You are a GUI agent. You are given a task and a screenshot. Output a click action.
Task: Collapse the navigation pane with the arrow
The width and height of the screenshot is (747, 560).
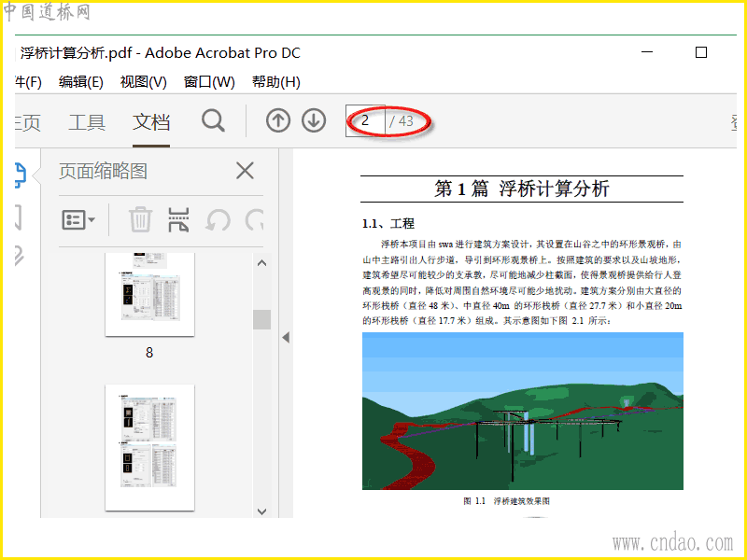tap(286, 338)
